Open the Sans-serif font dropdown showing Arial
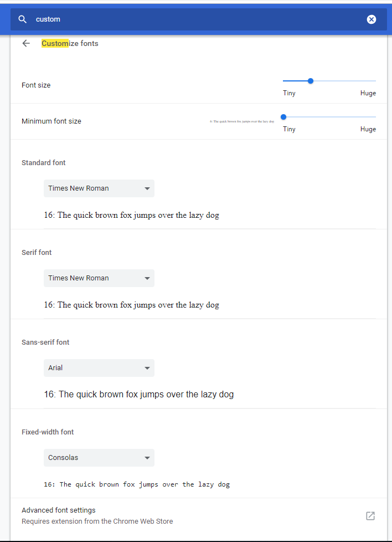This screenshot has height=542, width=392. pos(99,368)
